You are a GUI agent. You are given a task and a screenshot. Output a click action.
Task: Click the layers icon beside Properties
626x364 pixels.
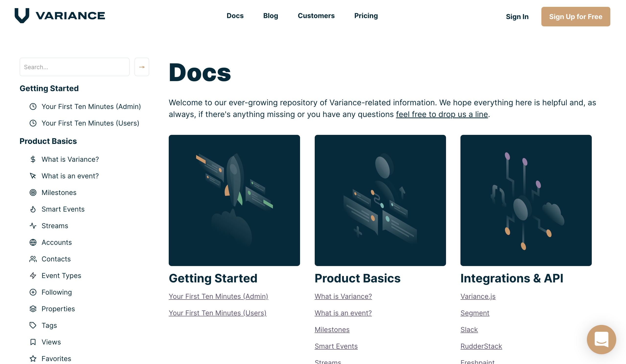33,309
